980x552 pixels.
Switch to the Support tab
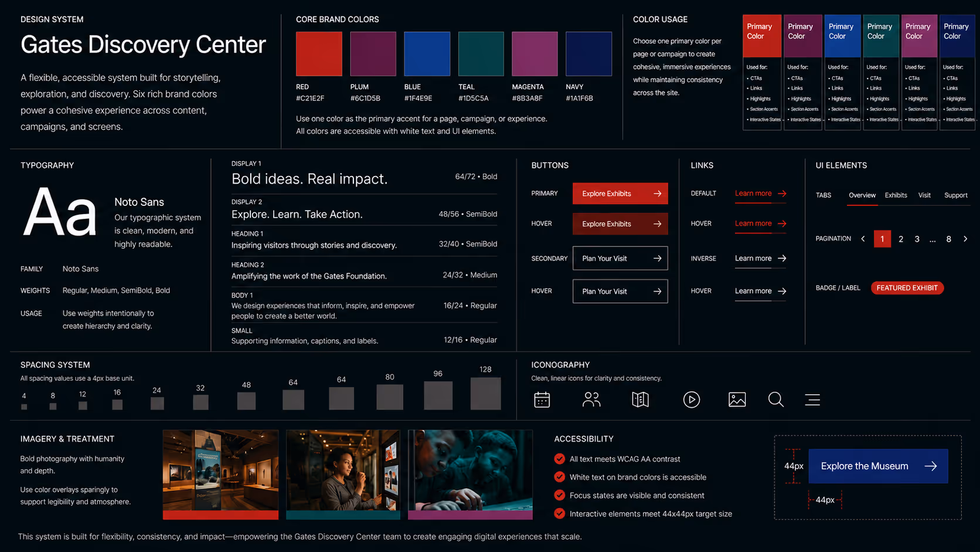coord(956,195)
